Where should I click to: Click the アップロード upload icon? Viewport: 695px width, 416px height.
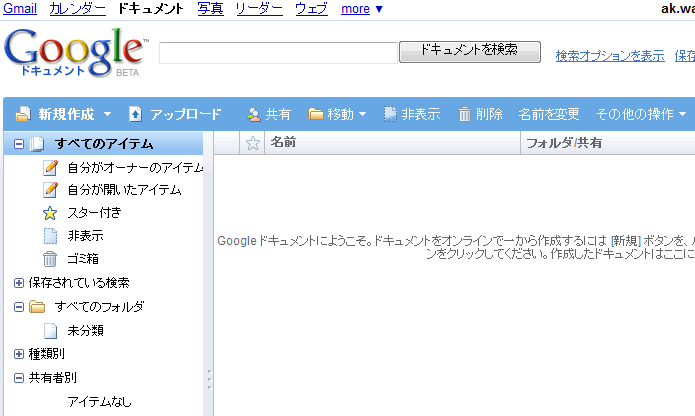tap(136, 114)
